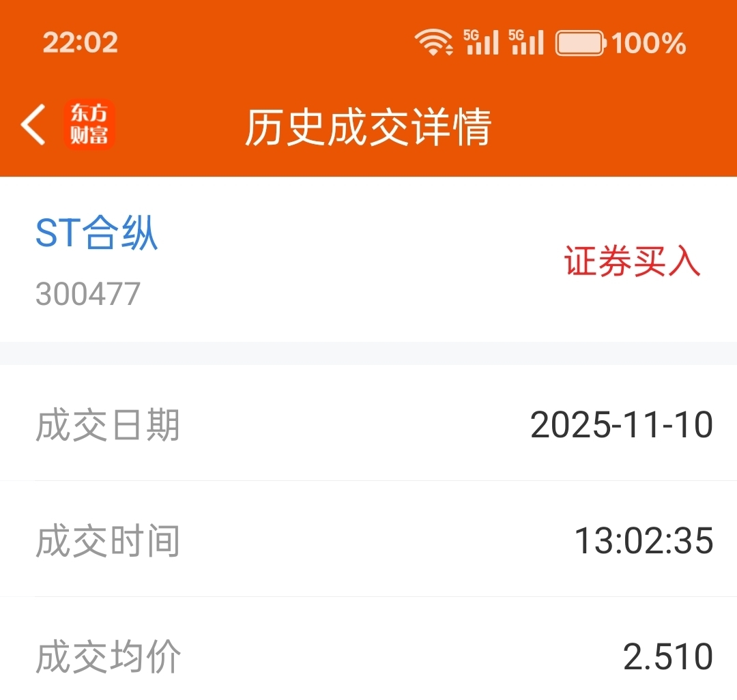Tap the second 5G signal icon
The width and height of the screenshot is (737, 700).
(x=526, y=43)
